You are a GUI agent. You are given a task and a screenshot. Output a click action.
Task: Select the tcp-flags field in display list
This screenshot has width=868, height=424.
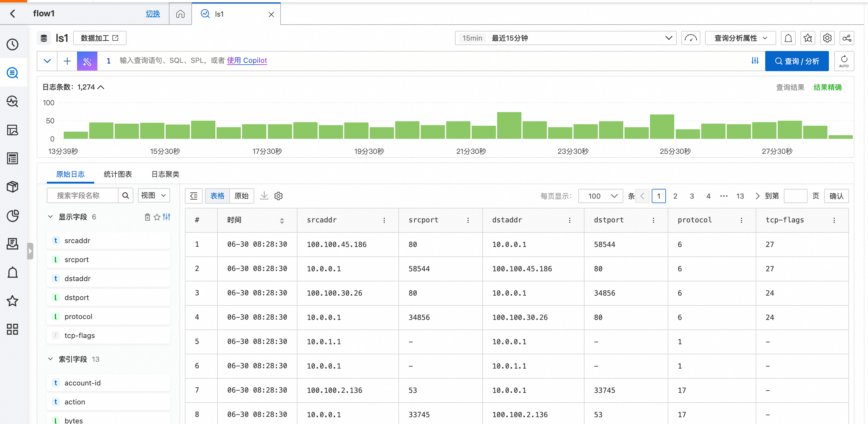(108, 335)
